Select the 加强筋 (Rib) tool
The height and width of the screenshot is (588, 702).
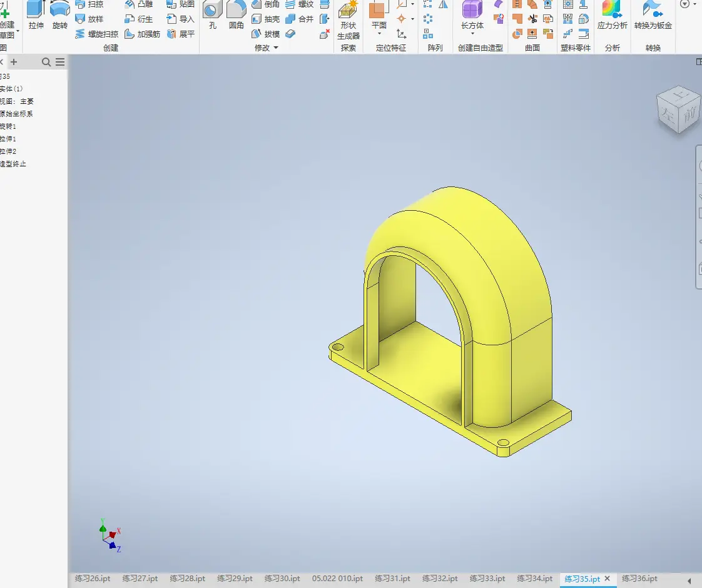pyautogui.click(x=143, y=34)
